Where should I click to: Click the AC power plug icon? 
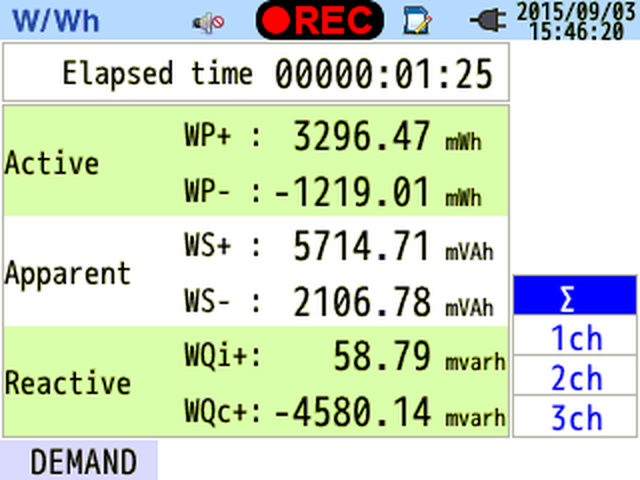point(488,20)
